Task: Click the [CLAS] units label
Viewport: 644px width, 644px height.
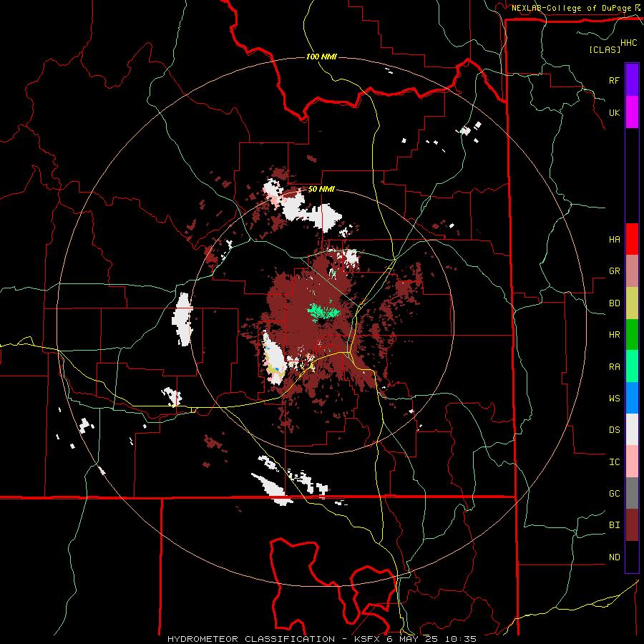Action: (x=605, y=49)
